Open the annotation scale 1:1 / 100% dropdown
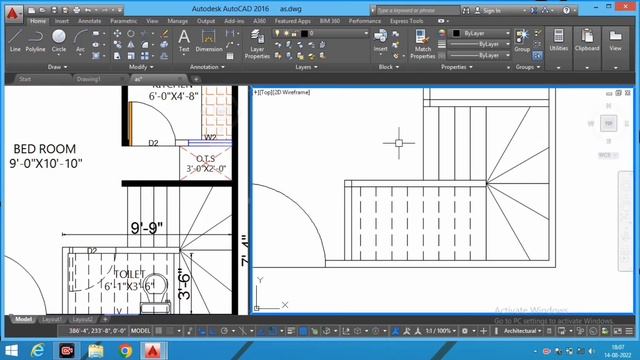The image size is (640, 360). (440, 331)
